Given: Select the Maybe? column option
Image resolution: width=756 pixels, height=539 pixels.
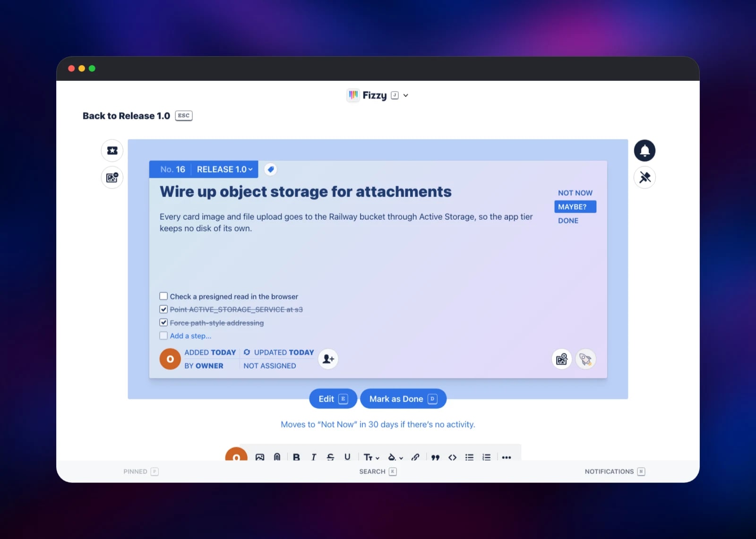Looking at the screenshot, I should [575, 207].
